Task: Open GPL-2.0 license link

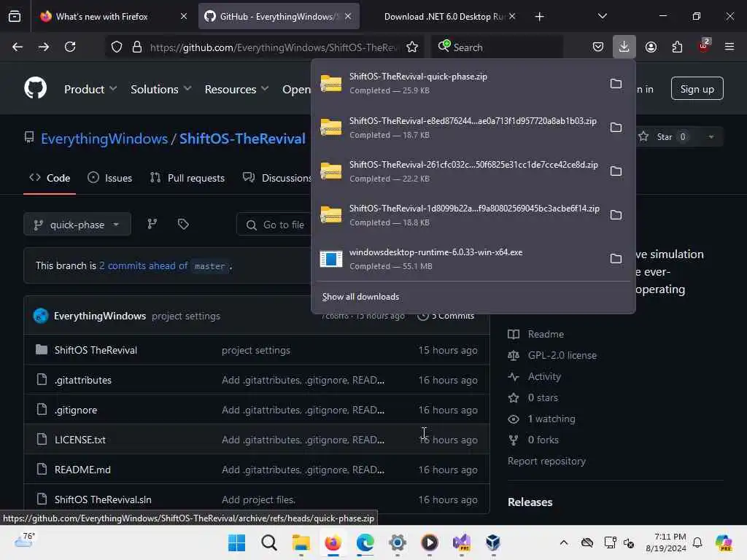Action: 562,355
